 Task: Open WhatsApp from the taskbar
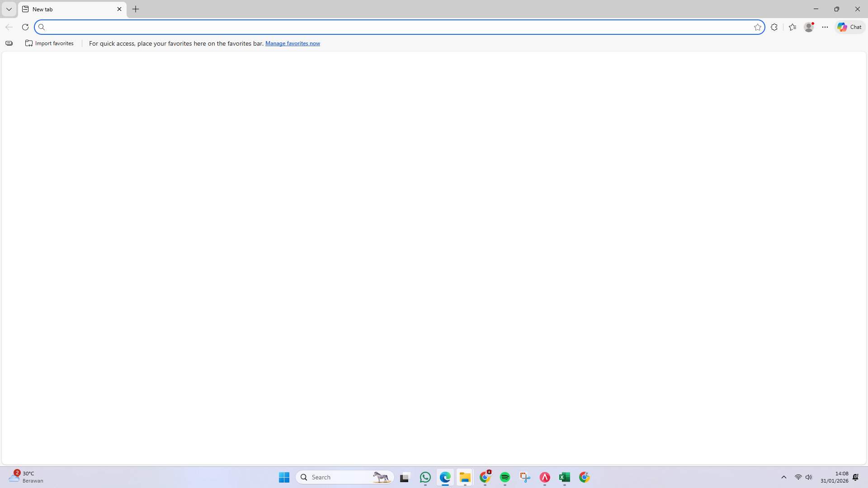(x=425, y=477)
